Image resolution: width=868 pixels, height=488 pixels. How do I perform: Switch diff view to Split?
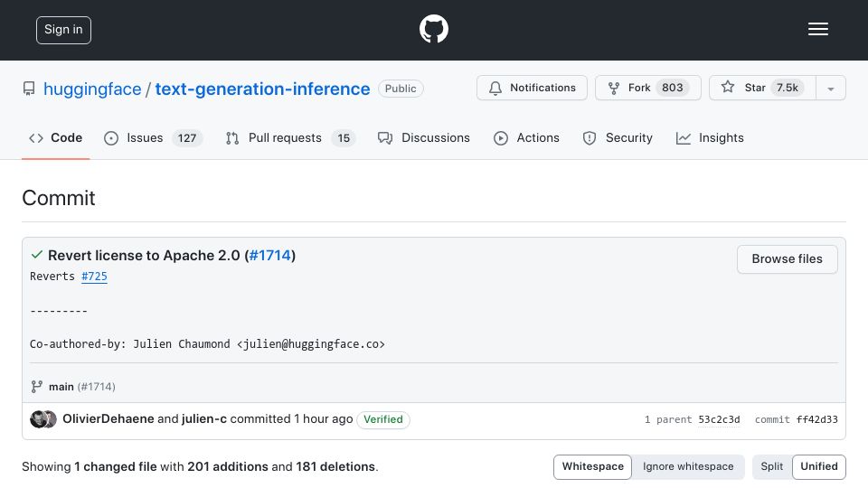tap(771, 466)
